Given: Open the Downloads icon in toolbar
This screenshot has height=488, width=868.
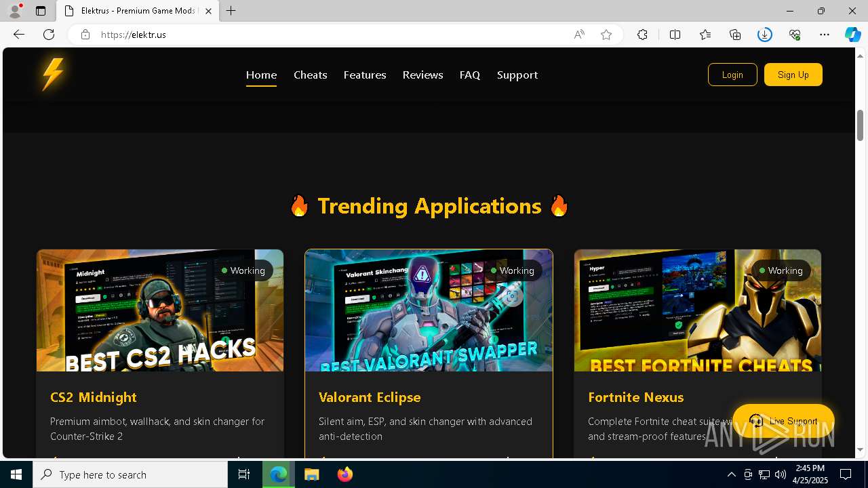Looking at the screenshot, I should pos(765,35).
